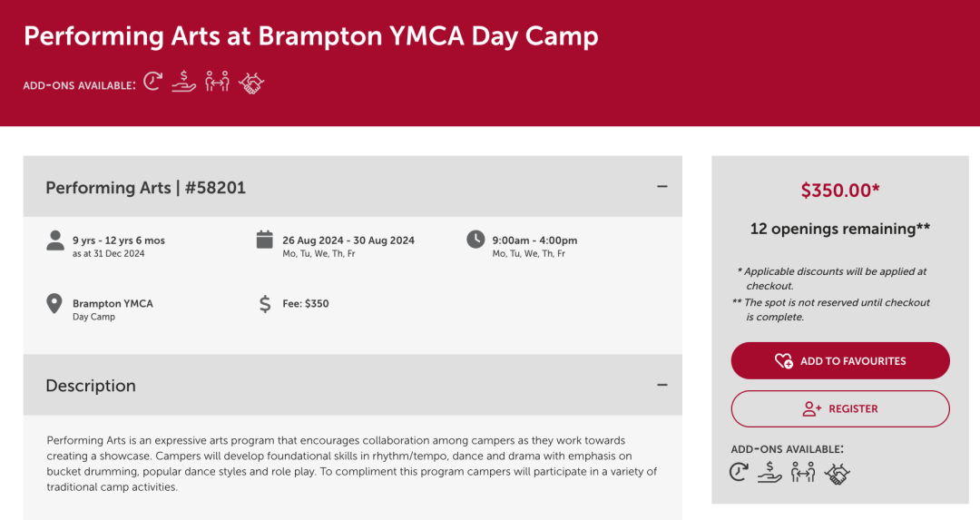
Task: Click the handshake add-on icon in the price sidebar
Action: [838, 473]
